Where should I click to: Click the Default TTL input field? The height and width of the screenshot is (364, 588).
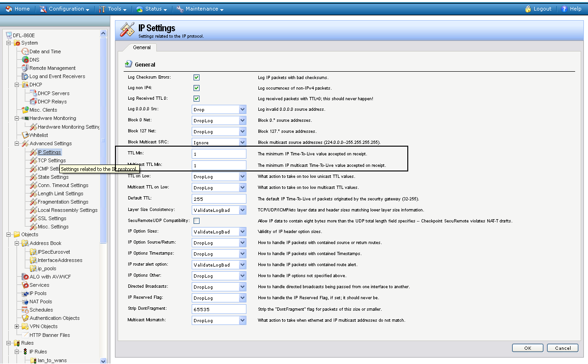tap(219, 199)
